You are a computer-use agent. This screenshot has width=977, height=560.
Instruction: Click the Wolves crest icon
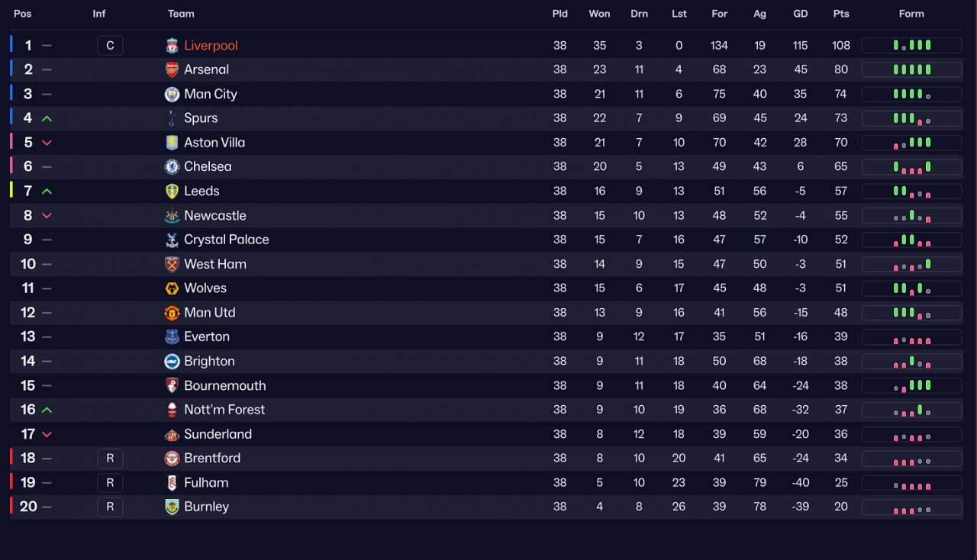[x=172, y=288]
